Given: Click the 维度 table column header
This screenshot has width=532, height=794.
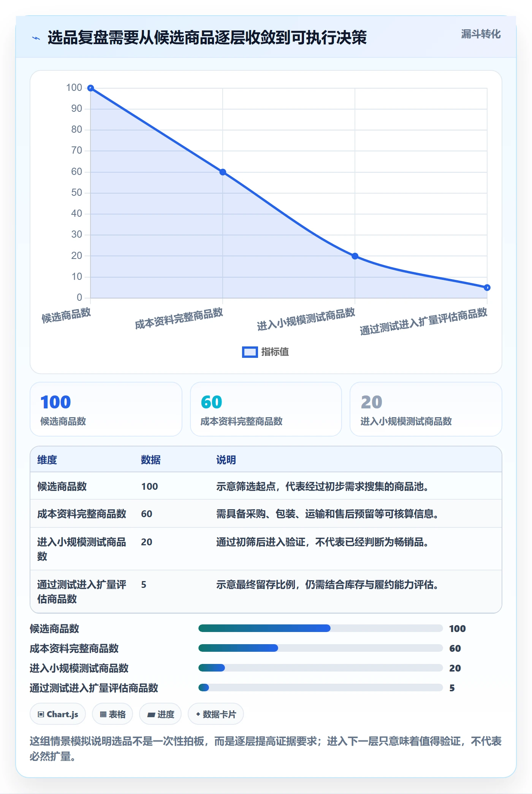Looking at the screenshot, I should click(47, 460).
